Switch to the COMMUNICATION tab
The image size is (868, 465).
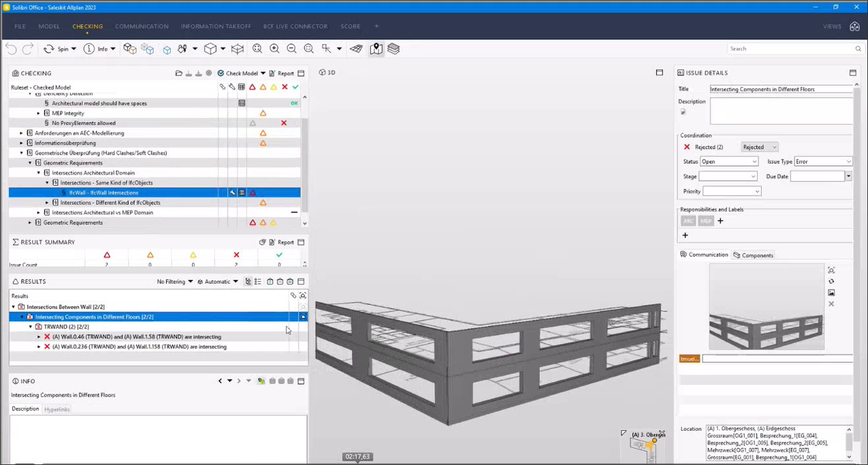(x=142, y=26)
